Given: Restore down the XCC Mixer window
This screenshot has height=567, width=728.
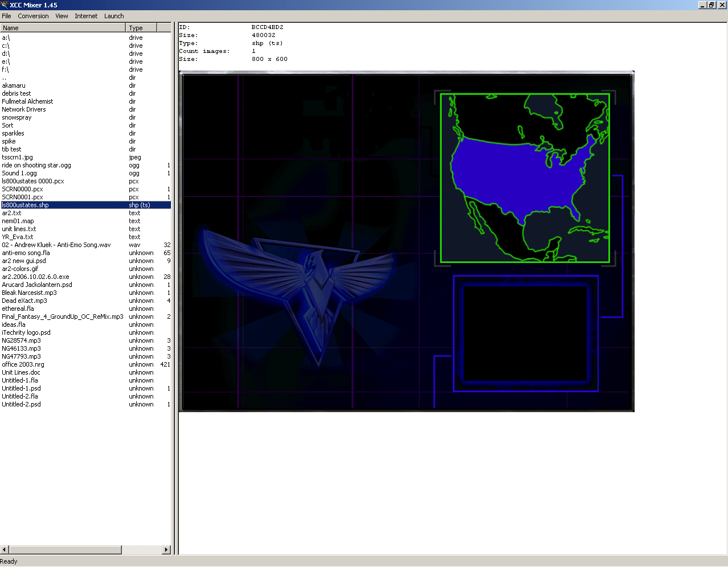Looking at the screenshot, I should (711, 5).
